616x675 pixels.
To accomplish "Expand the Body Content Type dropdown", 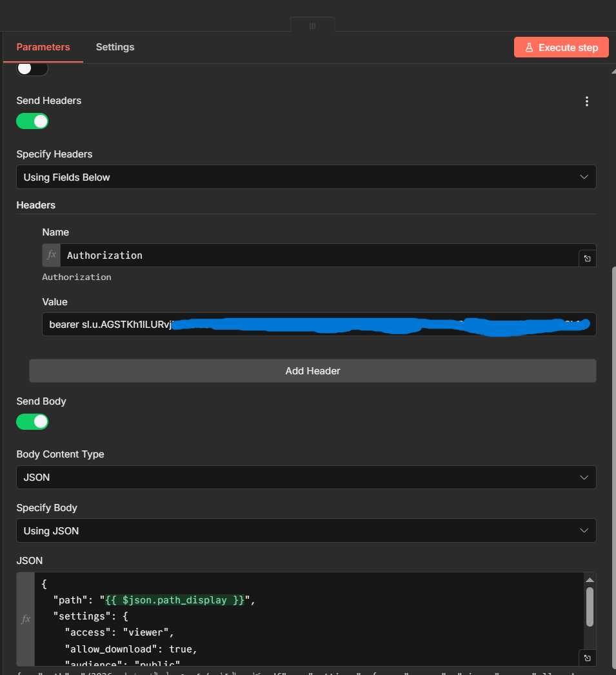I will click(x=306, y=478).
